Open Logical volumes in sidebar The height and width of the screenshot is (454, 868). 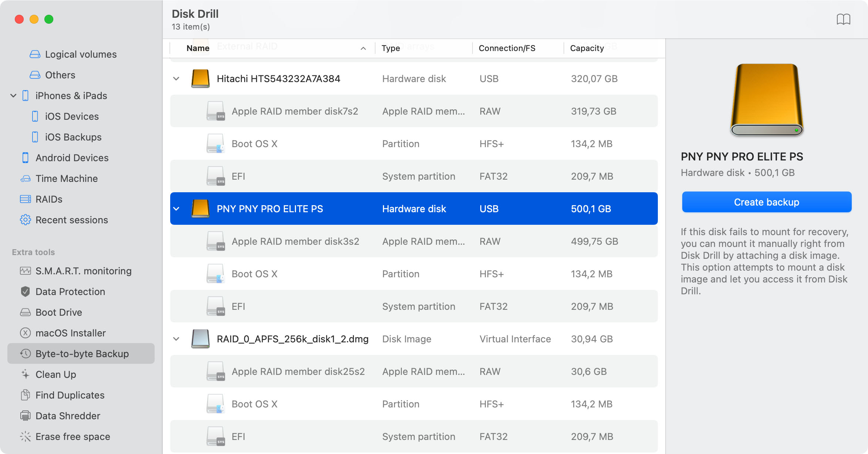[81, 54]
